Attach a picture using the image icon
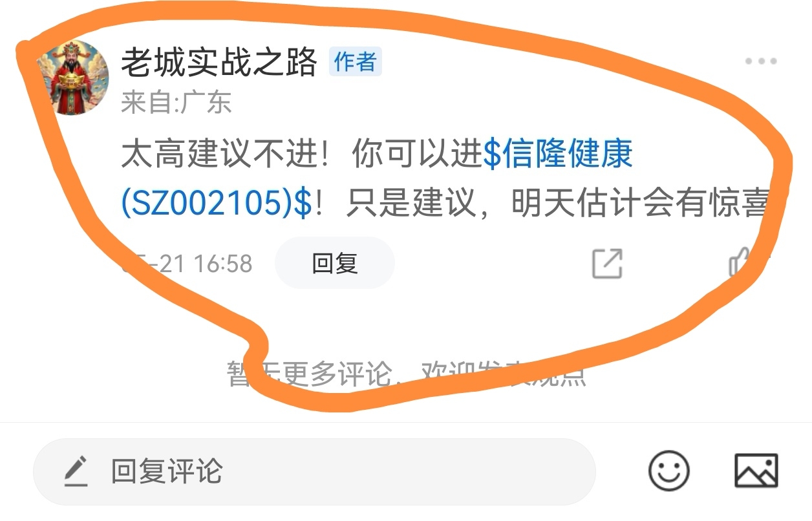Viewport: 812px width, 521px height. point(756,471)
